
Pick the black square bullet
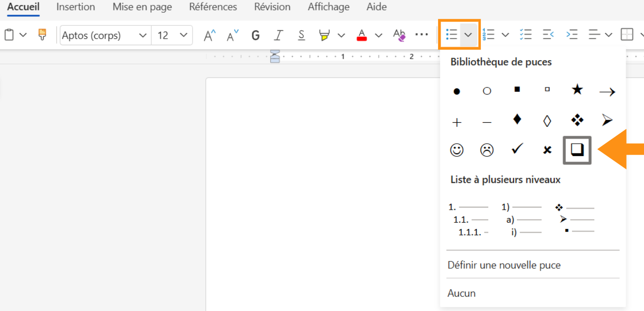(x=516, y=90)
